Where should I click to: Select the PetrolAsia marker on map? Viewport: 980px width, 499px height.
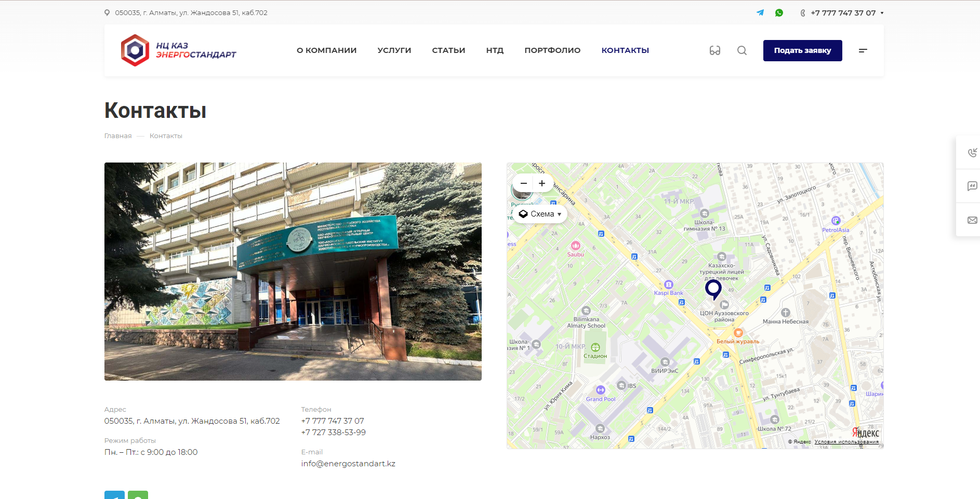(836, 221)
